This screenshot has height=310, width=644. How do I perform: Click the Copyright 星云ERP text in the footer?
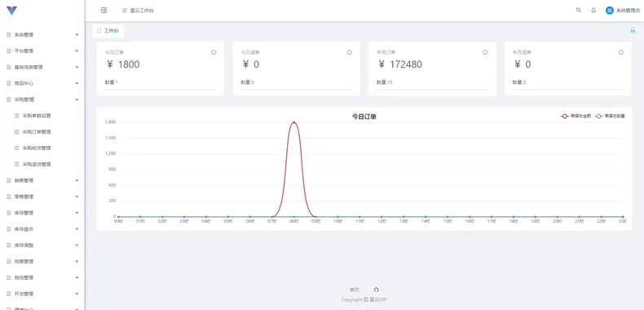click(364, 299)
